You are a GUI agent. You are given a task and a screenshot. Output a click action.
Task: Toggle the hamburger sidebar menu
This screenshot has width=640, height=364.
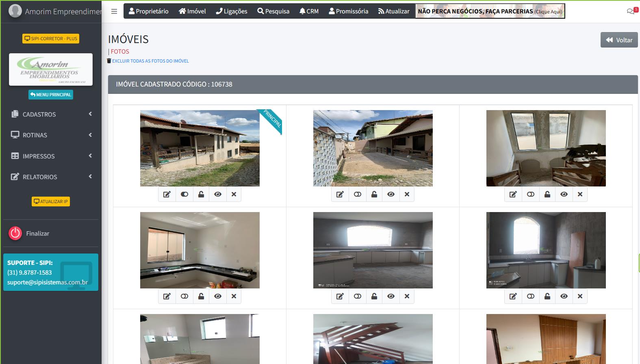114,11
